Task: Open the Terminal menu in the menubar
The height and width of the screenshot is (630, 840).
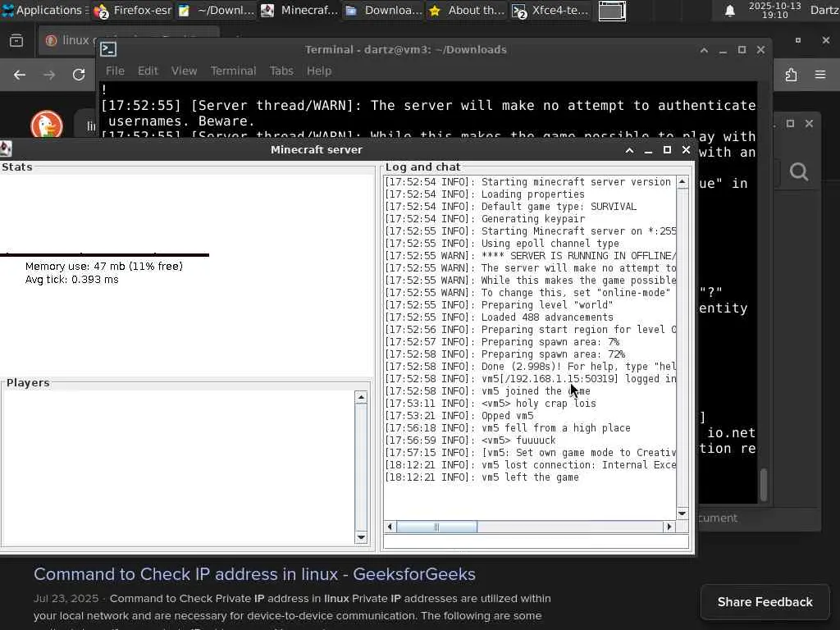Action: pyautogui.click(x=233, y=71)
